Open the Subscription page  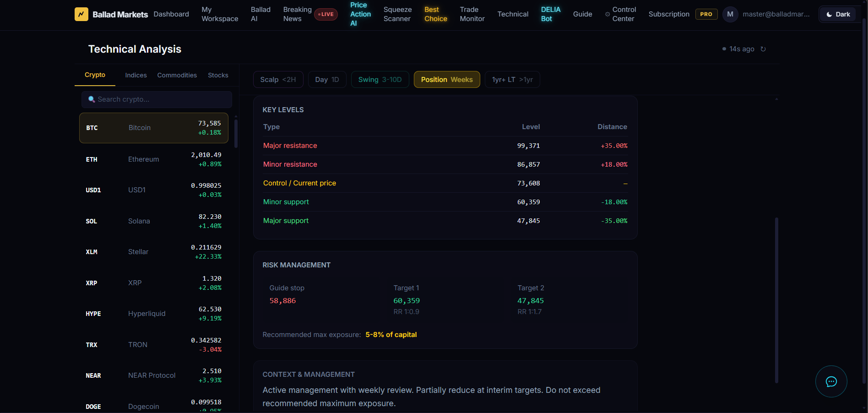[669, 14]
